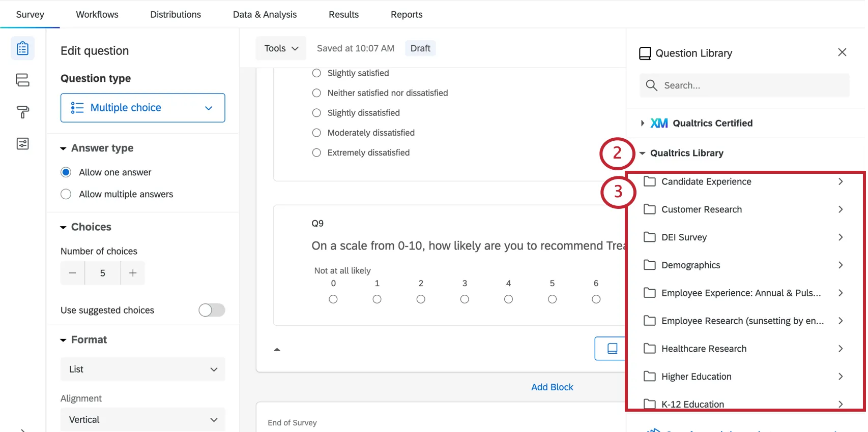The width and height of the screenshot is (868, 432).
Task: Go to the Data & Analysis tab
Action: pyautogui.click(x=265, y=14)
